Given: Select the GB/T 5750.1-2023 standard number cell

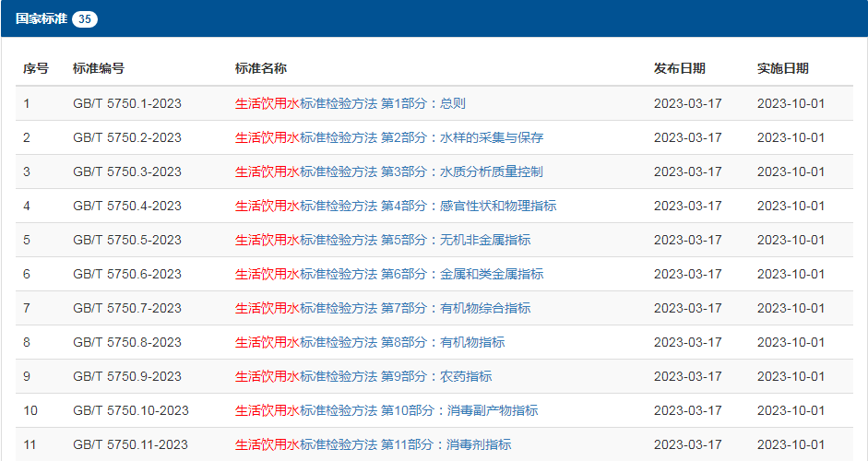Looking at the screenshot, I should pos(127,103).
